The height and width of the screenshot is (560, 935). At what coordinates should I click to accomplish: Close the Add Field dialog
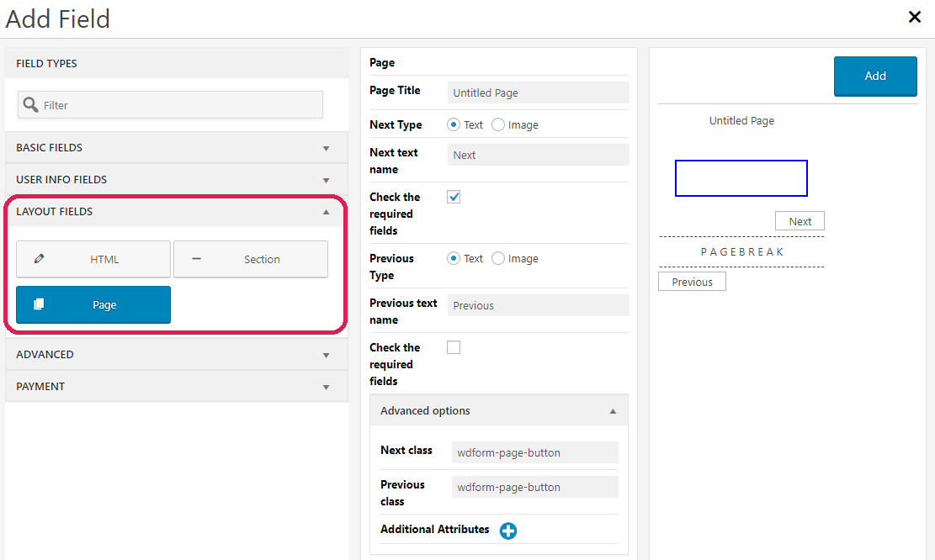pyautogui.click(x=914, y=17)
